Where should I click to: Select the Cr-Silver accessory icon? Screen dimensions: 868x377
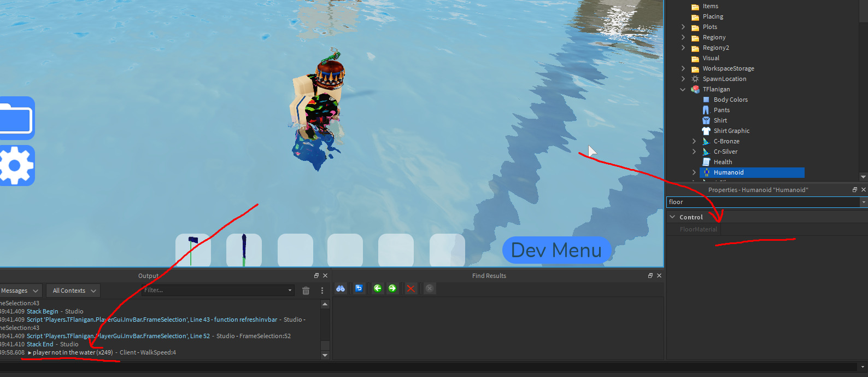pos(706,152)
